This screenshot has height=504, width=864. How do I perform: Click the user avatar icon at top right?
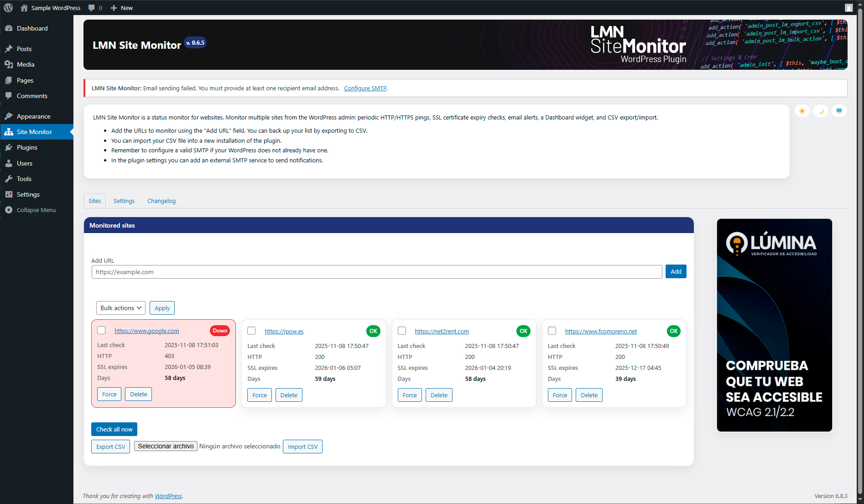pyautogui.click(x=848, y=8)
